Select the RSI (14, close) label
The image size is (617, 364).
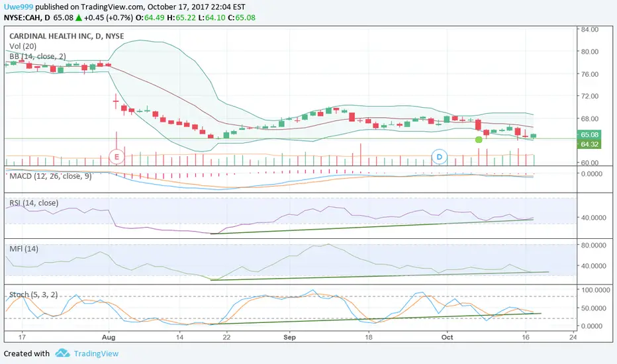(x=34, y=203)
